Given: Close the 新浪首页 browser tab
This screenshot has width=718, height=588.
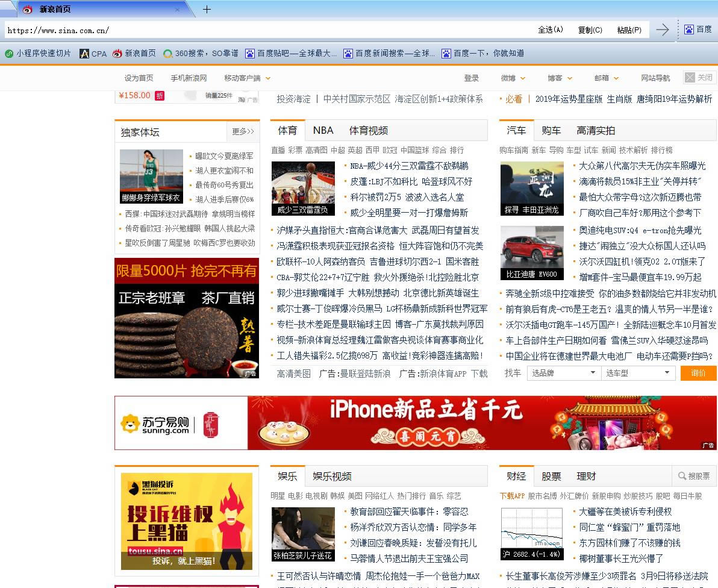Looking at the screenshot, I should point(177,9).
